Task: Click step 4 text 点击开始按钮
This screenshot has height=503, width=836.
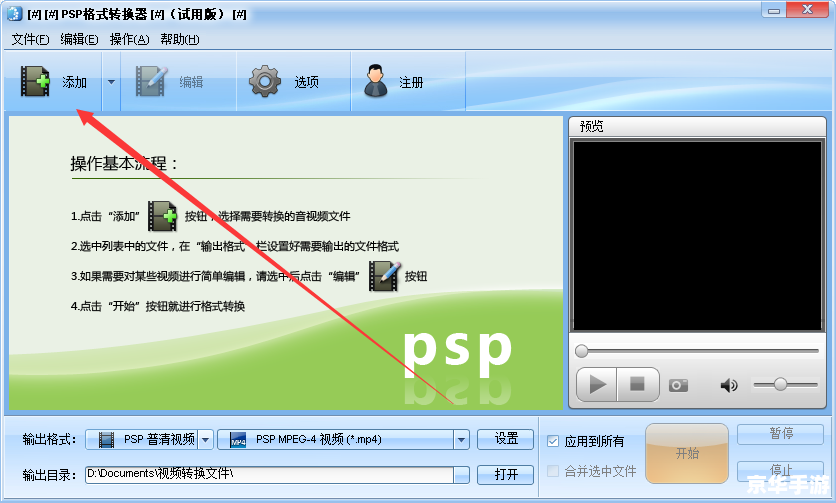Action: coord(158,306)
